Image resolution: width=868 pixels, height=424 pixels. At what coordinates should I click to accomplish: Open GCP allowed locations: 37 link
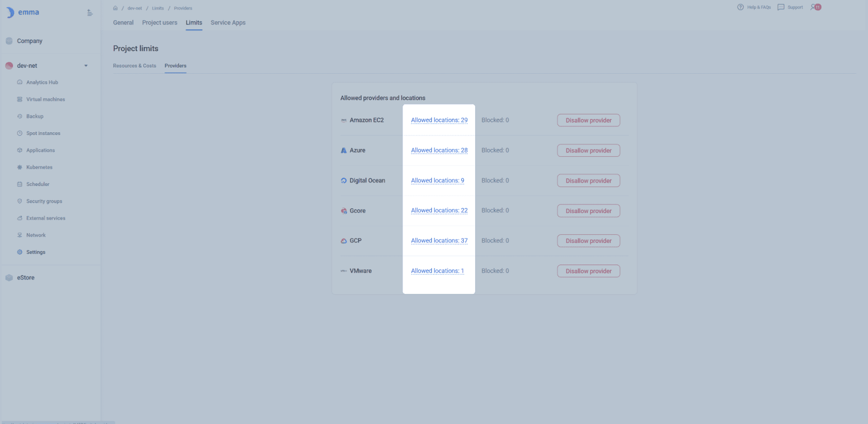[x=439, y=241]
